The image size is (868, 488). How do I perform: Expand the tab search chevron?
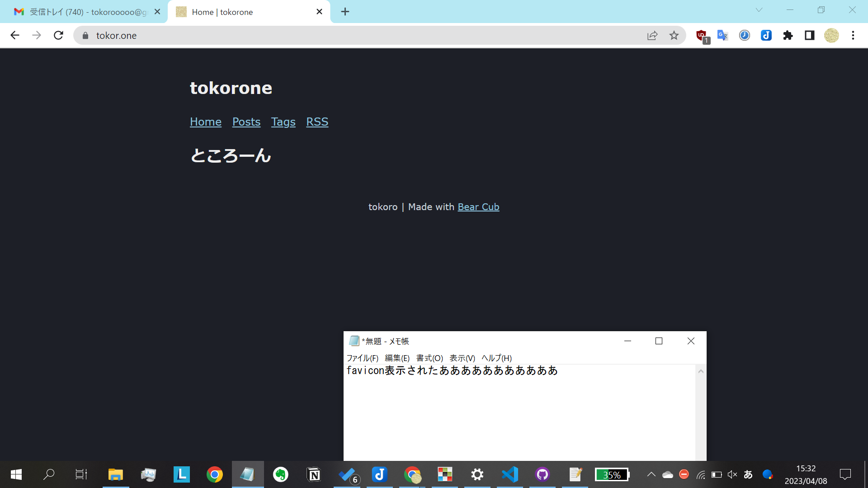[759, 10]
